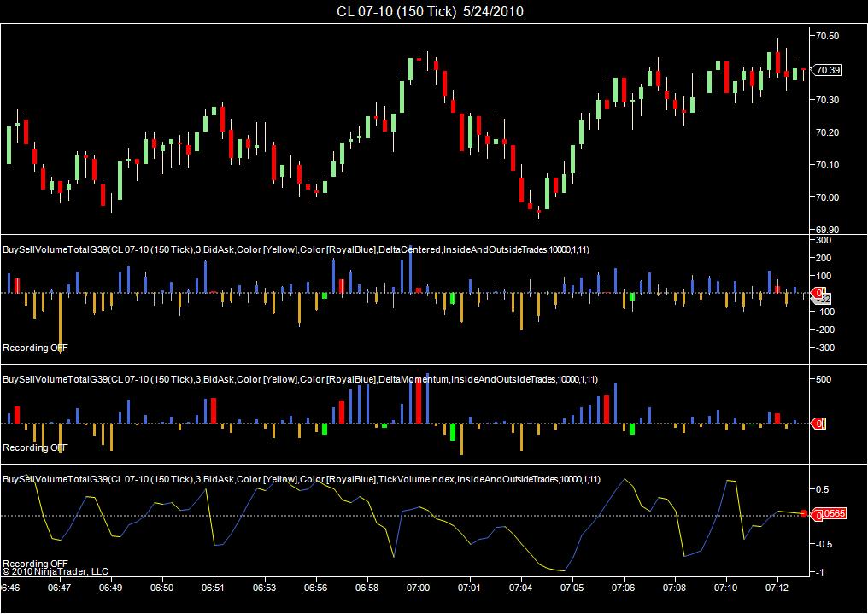Viewport: 868px width, 614px height.
Task: Click the 0.0565 value marker in TickVolumeIndex panel
Action: click(x=832, y=513)
